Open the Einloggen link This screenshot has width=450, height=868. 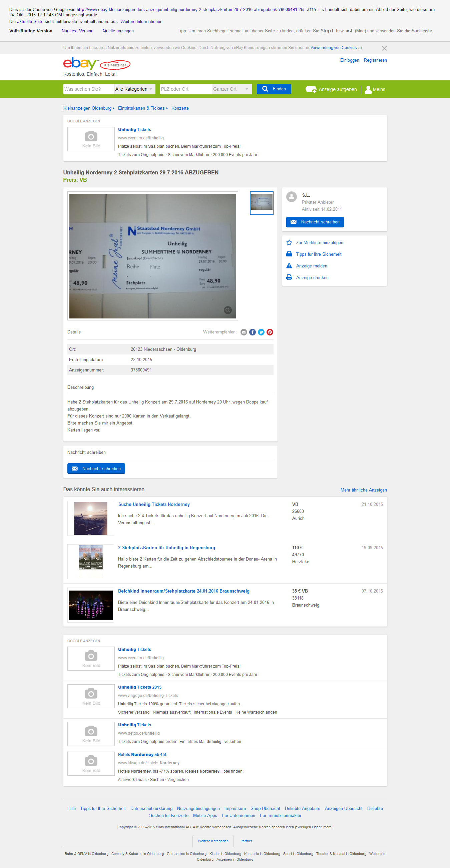click(x=350, y=60)
